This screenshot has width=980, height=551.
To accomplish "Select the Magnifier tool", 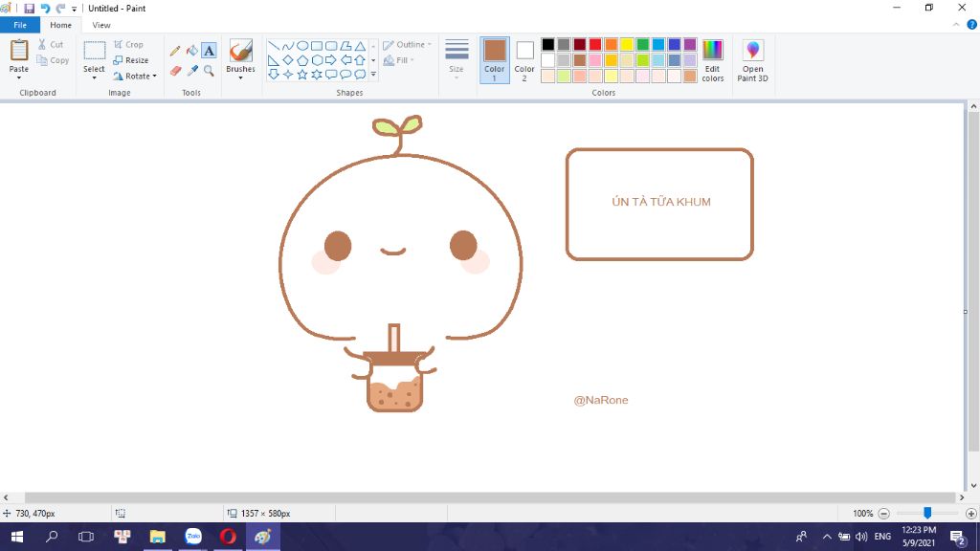I will [x=209, y=71].
